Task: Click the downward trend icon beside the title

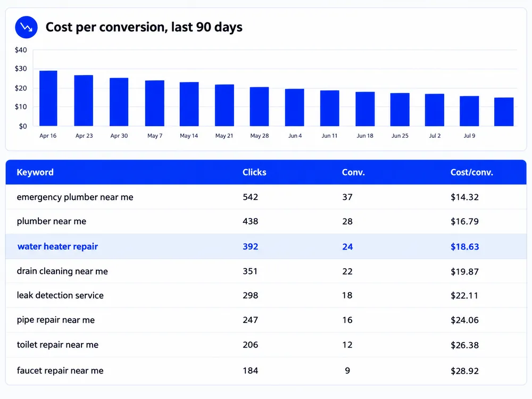Action: click(26, 27)
